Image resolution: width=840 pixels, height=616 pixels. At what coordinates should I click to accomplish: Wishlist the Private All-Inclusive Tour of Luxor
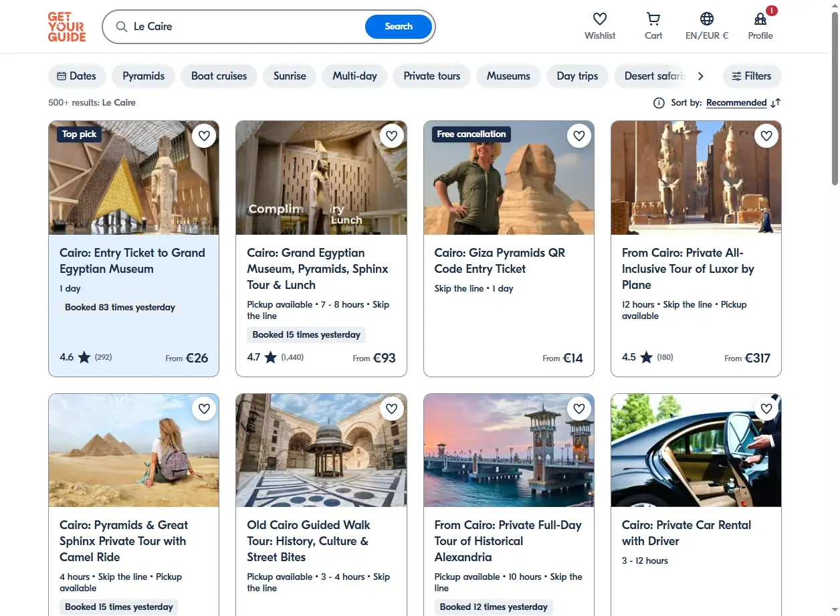[x=766, y=136]
